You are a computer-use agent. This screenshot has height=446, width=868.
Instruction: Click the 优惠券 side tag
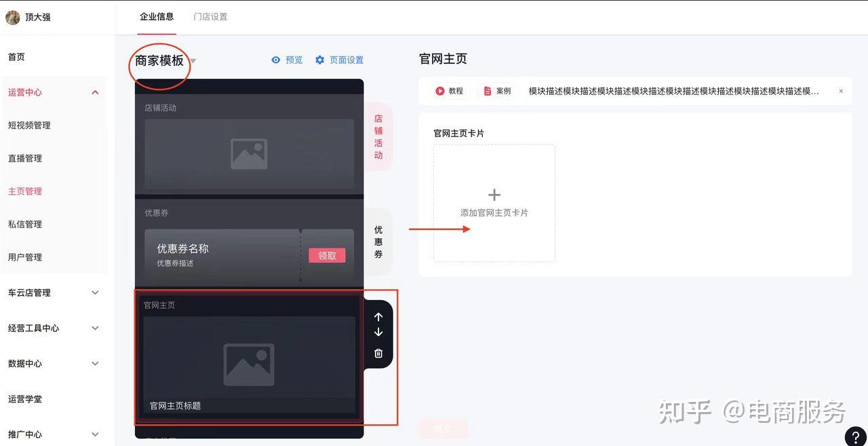(378, 242)
